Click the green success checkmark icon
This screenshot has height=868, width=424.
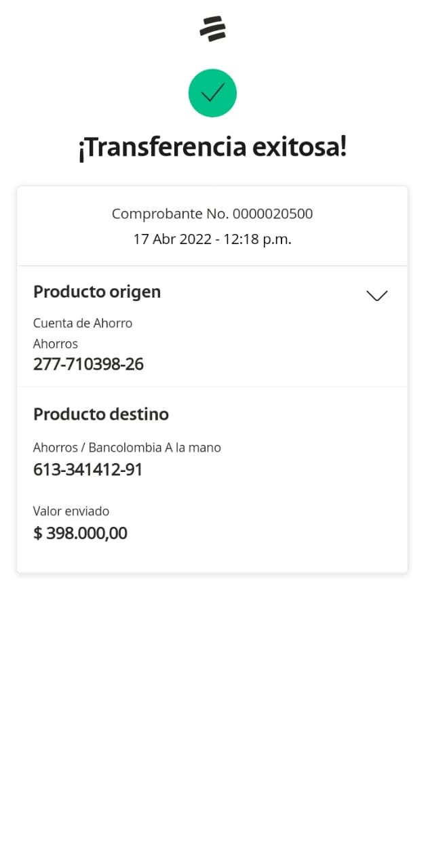point(212,93)
